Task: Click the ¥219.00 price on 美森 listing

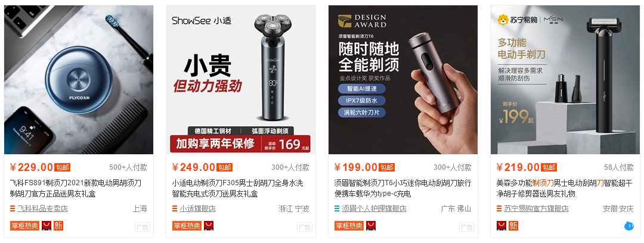Action: pos(518,167)
